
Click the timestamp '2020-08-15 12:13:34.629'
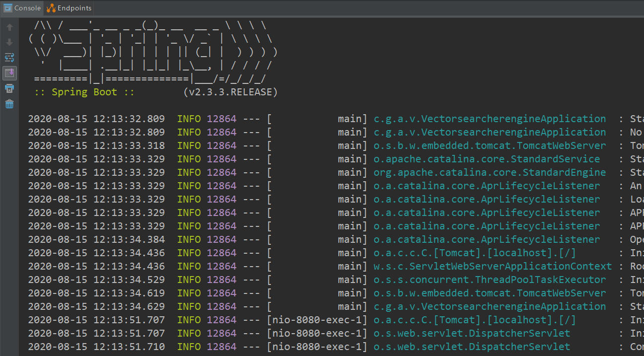click(x=96, y=306)
